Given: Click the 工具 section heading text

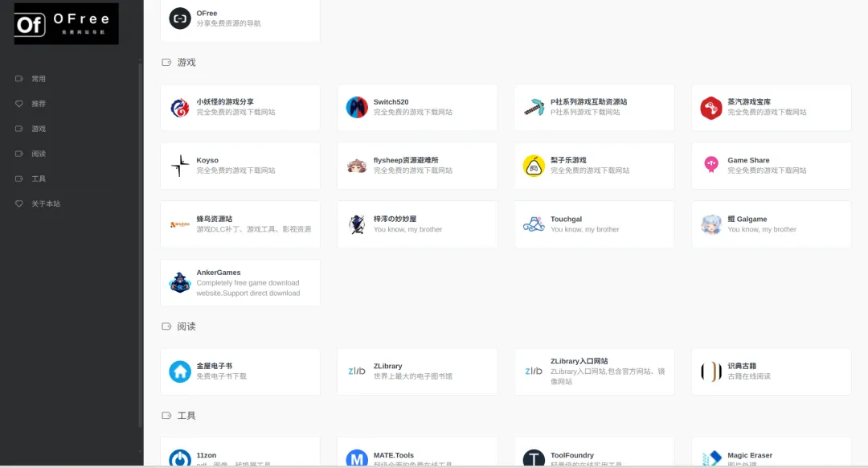Looking at the screenshot, I should pyautogui.click(x=186, y=416).
